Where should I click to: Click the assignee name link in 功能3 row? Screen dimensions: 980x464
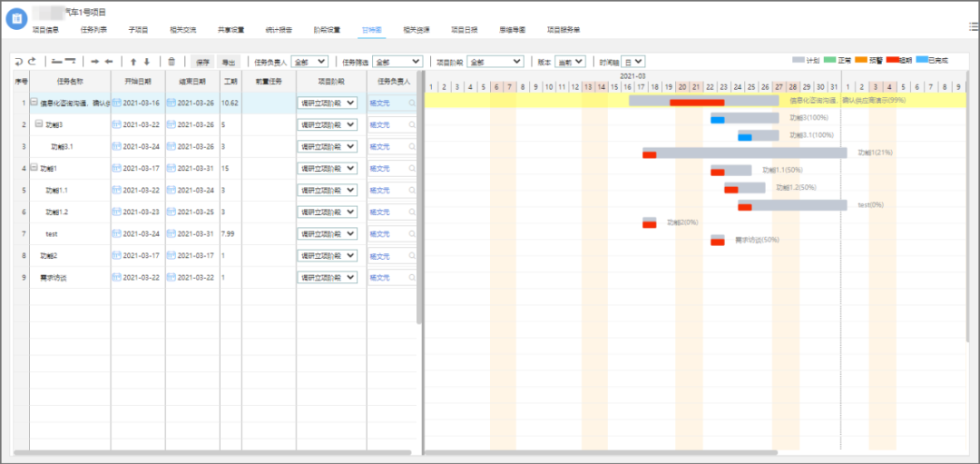point(379,125)
